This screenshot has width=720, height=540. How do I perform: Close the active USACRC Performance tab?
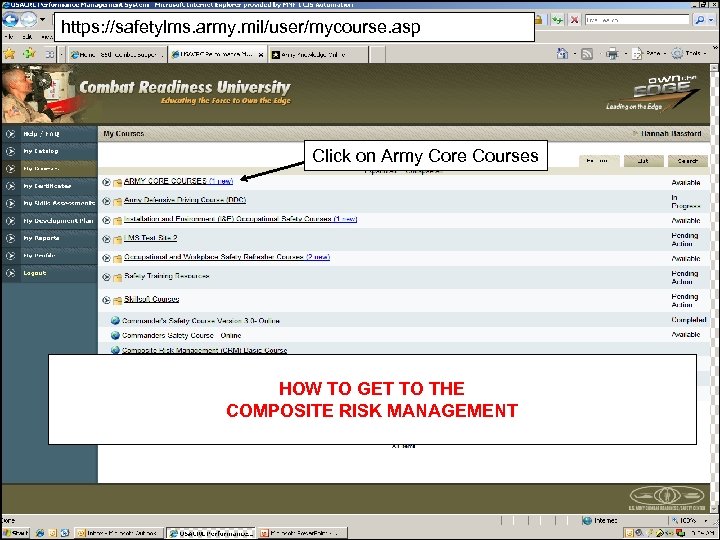click(x=261, y=55)
